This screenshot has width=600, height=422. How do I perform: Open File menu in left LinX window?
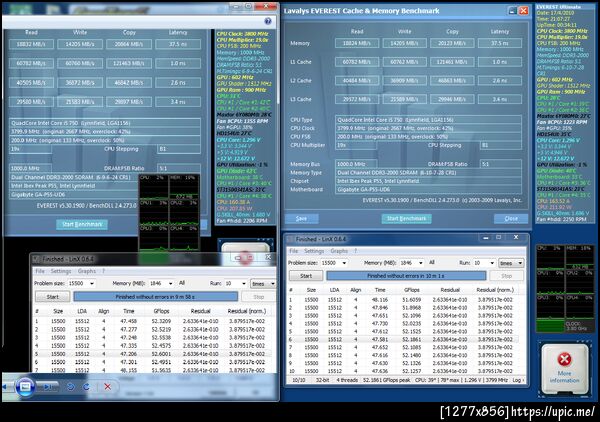point(40,271)
